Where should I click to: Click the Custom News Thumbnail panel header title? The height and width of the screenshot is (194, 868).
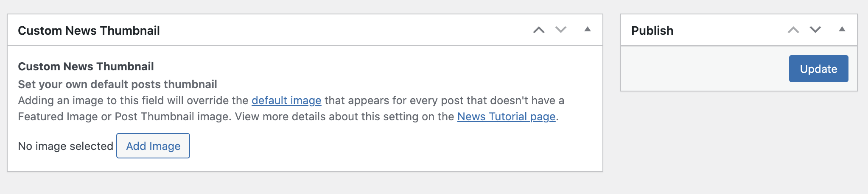tap(89, 30)
